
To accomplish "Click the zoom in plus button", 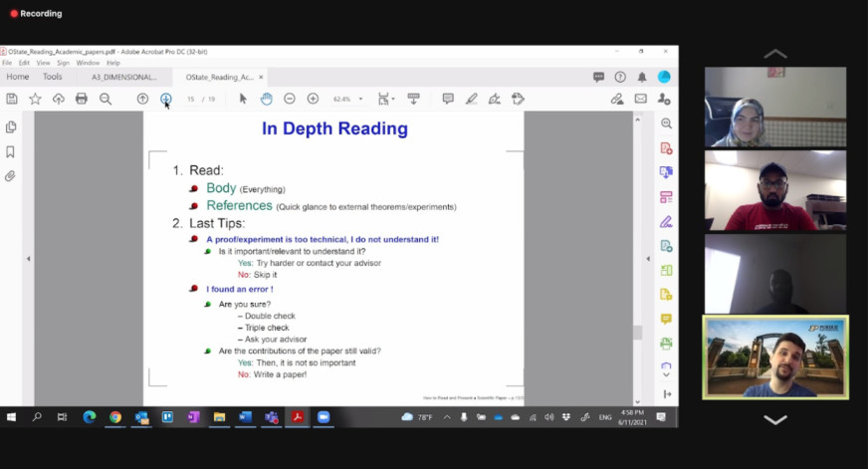I will pyautogui.click(x=313, y=99).
